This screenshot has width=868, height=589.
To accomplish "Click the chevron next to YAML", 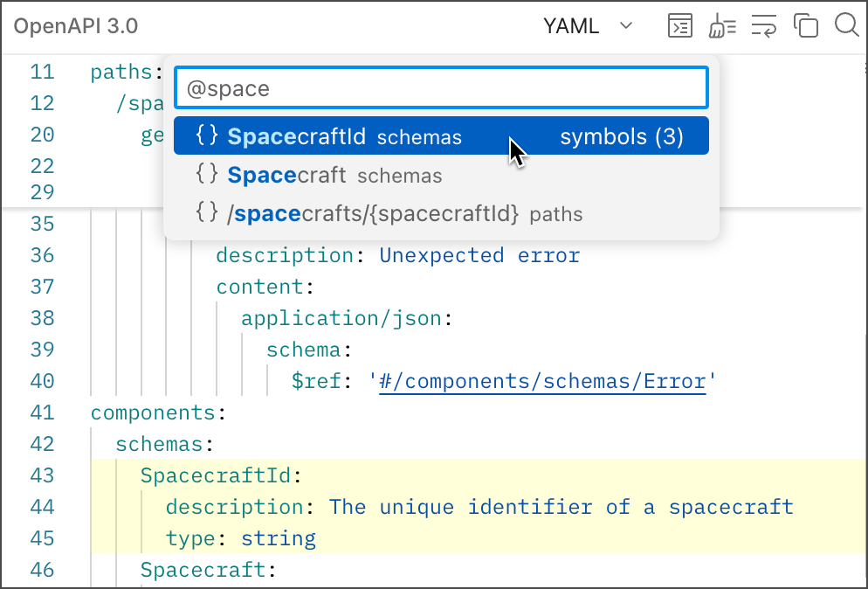I will point(626,26).
